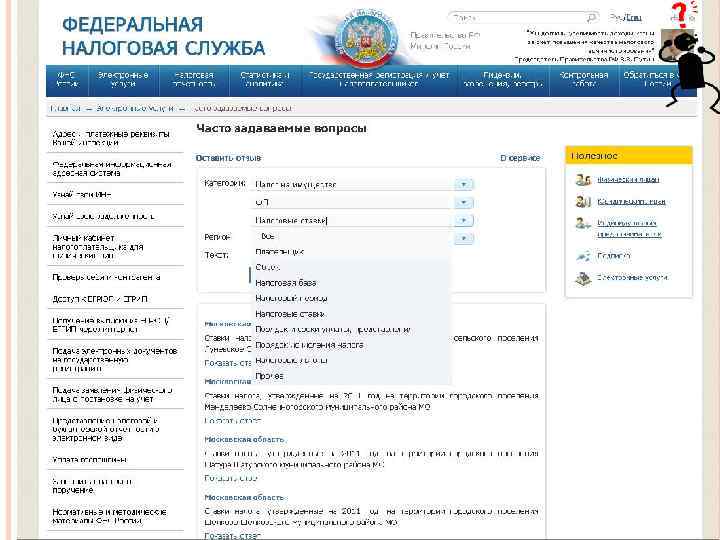This screenshot has width=720, height=540.
Task: Click the Полезное panel header
Action: coord(629,156)
